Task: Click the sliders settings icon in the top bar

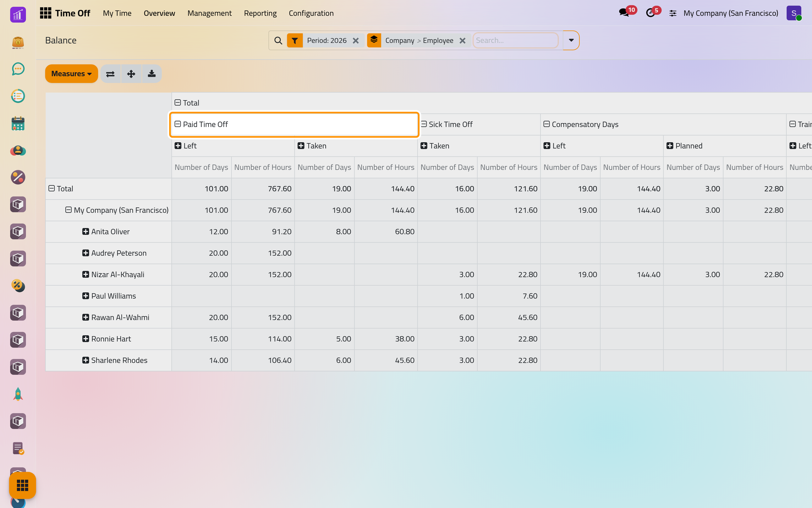Action: (x=673, y=14)
